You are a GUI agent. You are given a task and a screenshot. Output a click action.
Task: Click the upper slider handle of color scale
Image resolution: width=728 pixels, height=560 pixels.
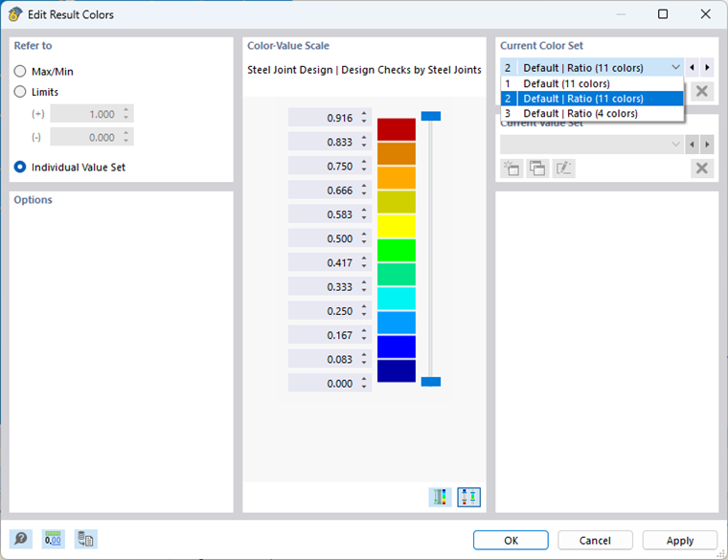pos(431,116)
